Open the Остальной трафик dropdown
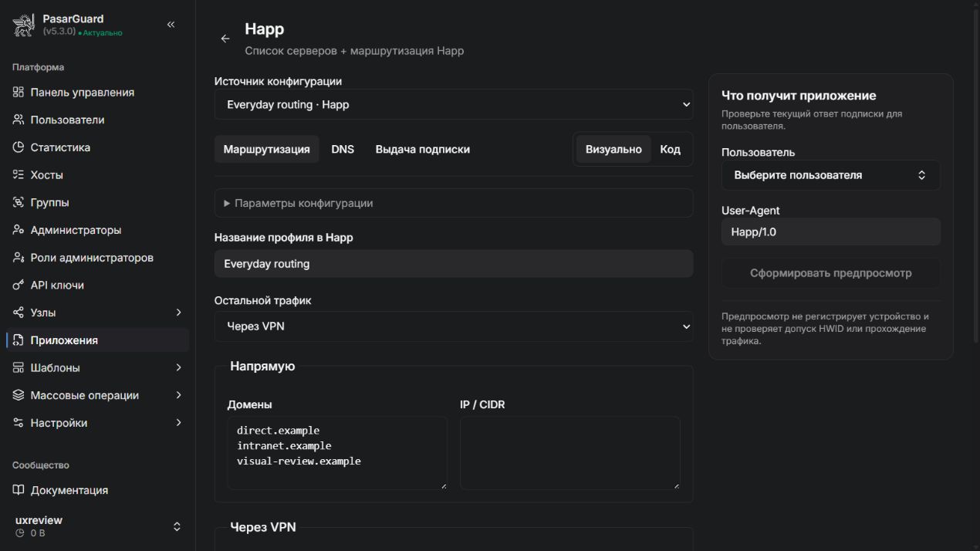This screenshot has height=551, width=980. 454,326
